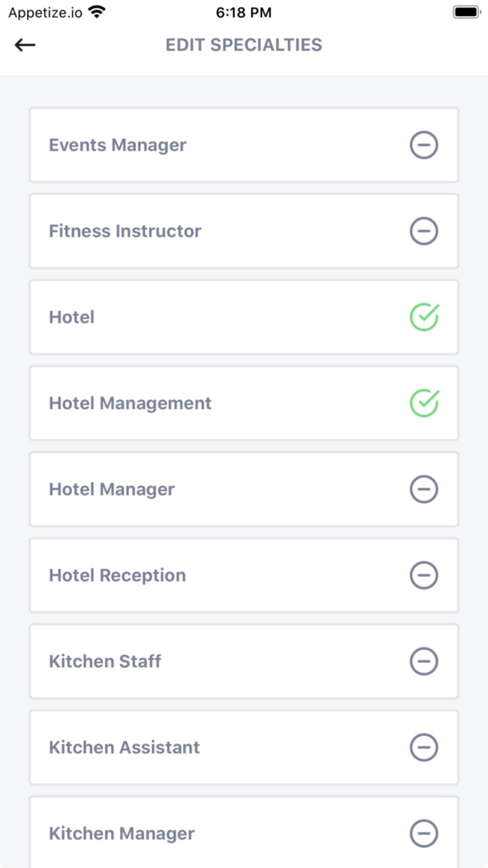Click the 6:18 PM clock display
This screenshot has width=488, height=868.
244,11
